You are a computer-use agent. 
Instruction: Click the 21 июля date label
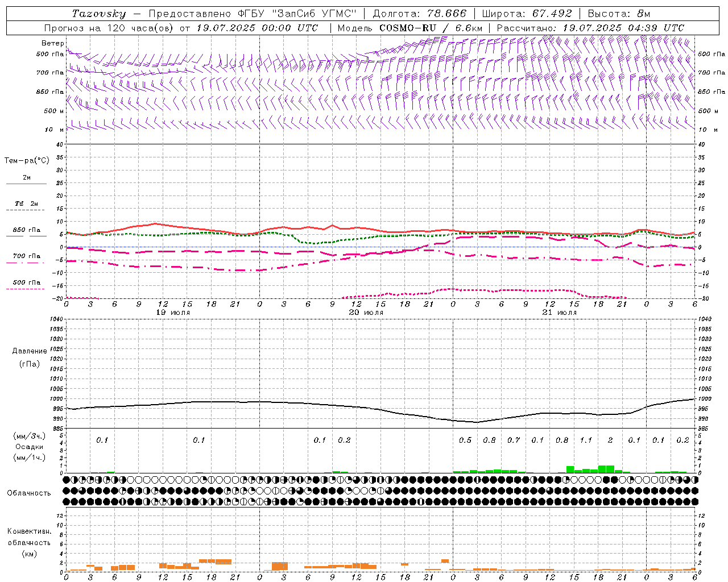(x=560, y=313)
